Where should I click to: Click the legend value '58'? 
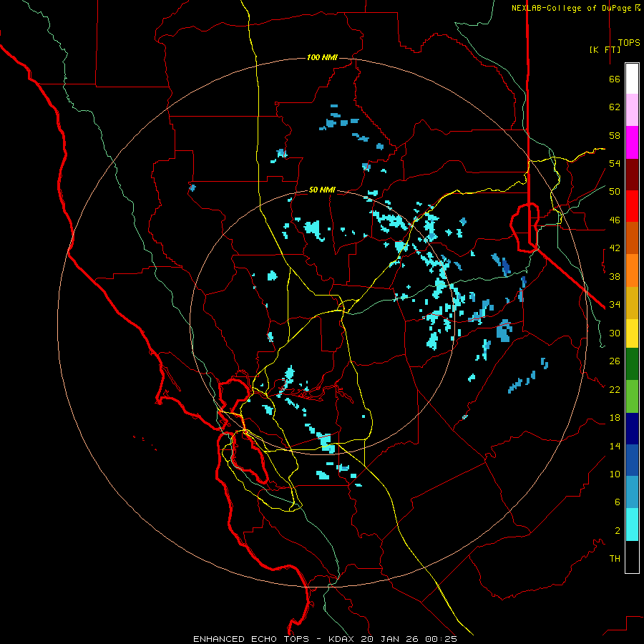point(615,135)
